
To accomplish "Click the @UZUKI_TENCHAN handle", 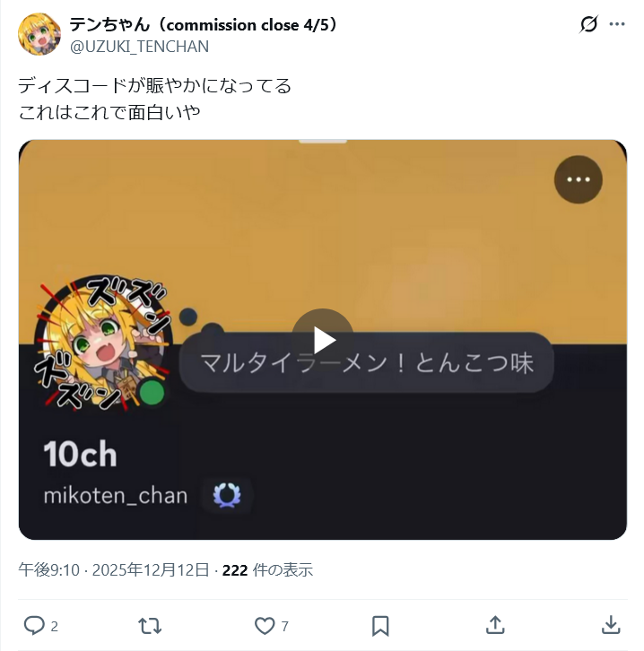I will (139, 47).
